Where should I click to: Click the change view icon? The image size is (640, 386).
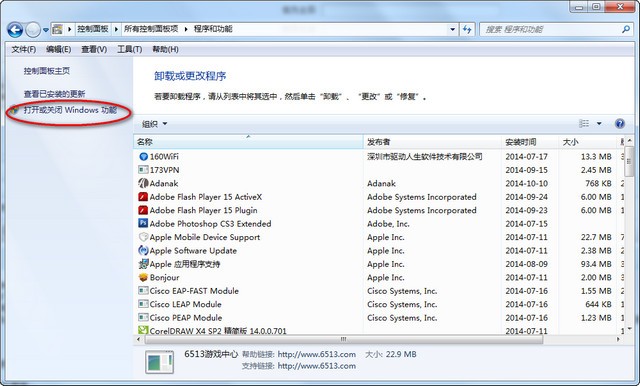(584, 123)
